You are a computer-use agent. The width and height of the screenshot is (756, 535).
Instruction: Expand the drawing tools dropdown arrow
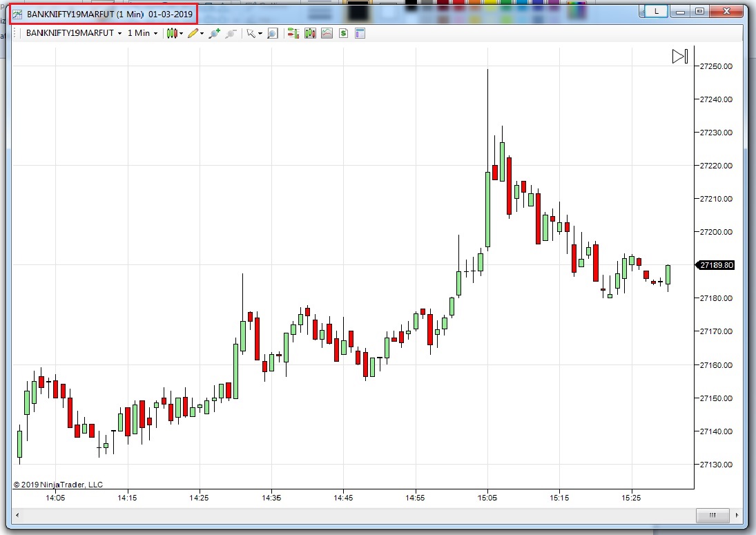click(202, 34)
